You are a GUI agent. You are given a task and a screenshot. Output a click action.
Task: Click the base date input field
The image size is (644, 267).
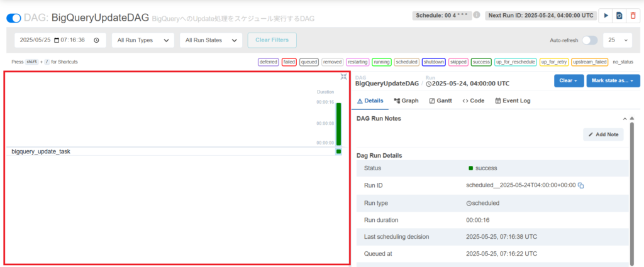click(60, 40)
